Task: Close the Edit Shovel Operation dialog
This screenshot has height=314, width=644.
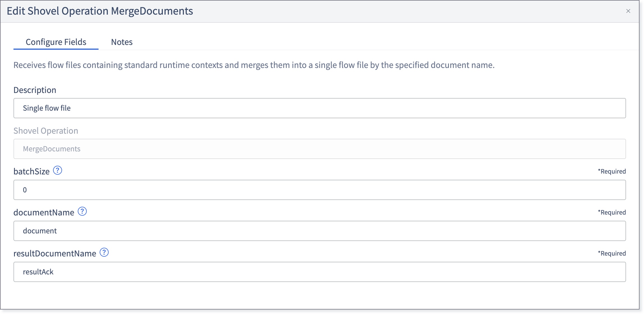Action: pos(628,11)
